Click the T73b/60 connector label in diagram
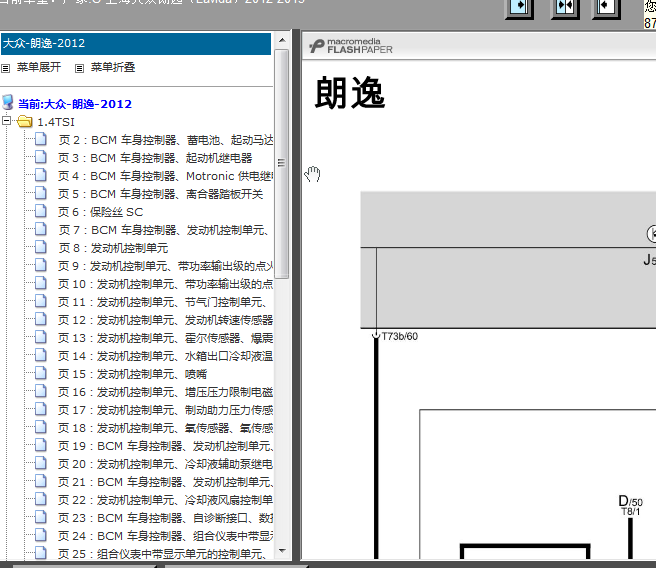Viewport: 656px width, 568px height. tap(399, 336)
